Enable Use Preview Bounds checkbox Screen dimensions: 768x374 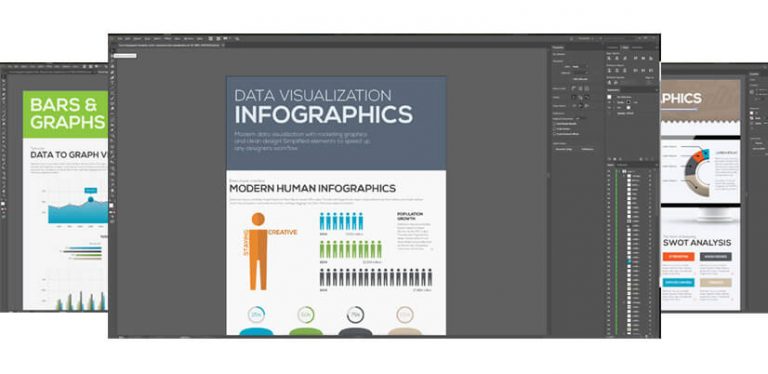pos(554,124)
